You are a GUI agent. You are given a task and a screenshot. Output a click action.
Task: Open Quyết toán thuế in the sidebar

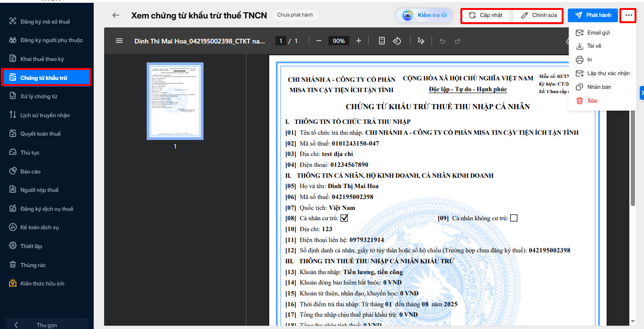(x=40, y=134)
